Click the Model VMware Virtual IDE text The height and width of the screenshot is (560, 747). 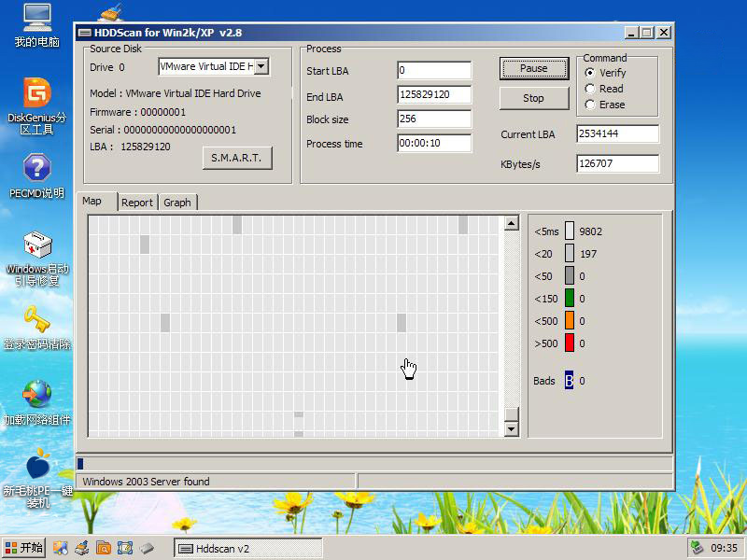pos(176,93)
